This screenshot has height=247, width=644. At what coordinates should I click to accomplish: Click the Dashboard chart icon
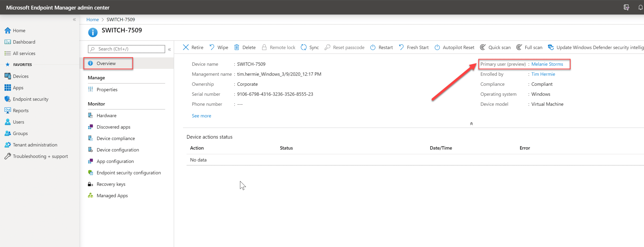pyautogui.click(x=8, y=42)
